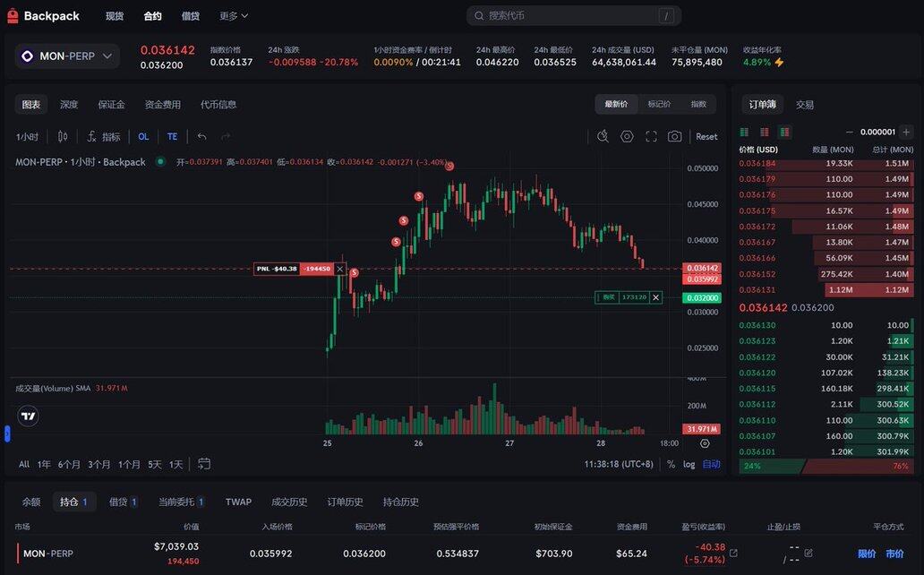The height and width of the screenshot is (575, 924).
Task: Edit take-profit/stop-loss for MON-PERP position
Action: pos(808,554)
